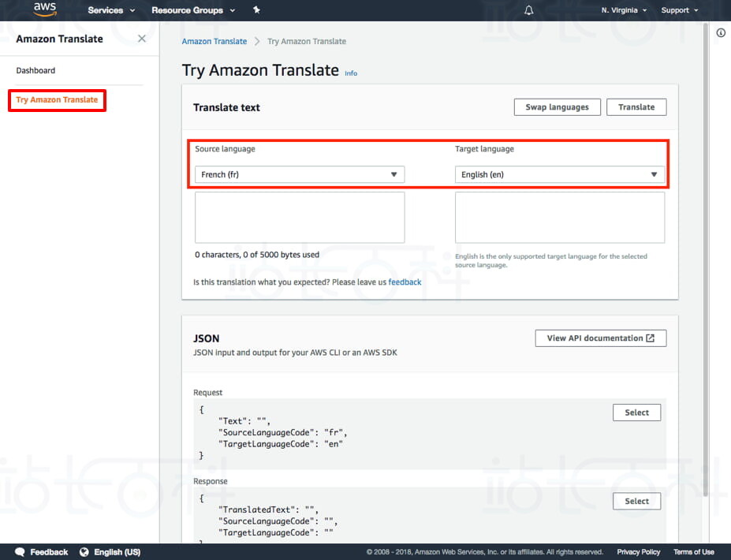Click the Translate button
Screen dimensions: 731x560
pyautogui.click(x=636, y=106)
